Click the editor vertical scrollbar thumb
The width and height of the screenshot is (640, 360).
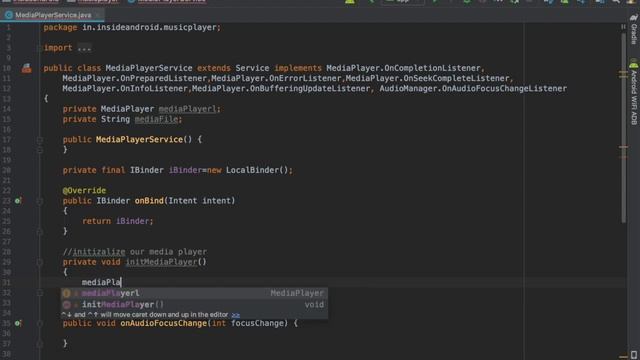[x=623, y=127]
